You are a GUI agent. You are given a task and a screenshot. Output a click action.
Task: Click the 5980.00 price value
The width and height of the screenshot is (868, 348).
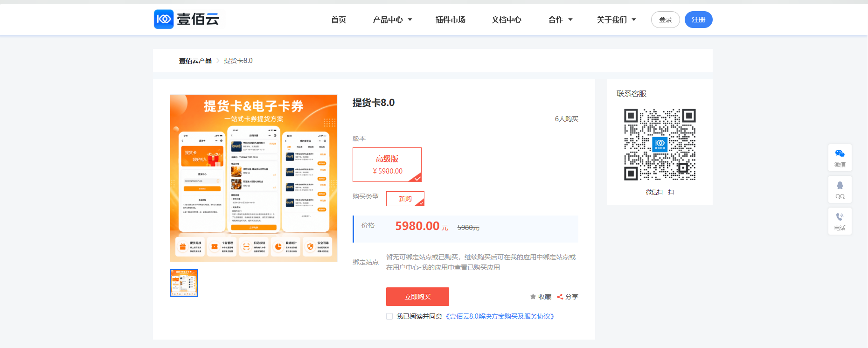pyautogui.click(x=417, y=226)
